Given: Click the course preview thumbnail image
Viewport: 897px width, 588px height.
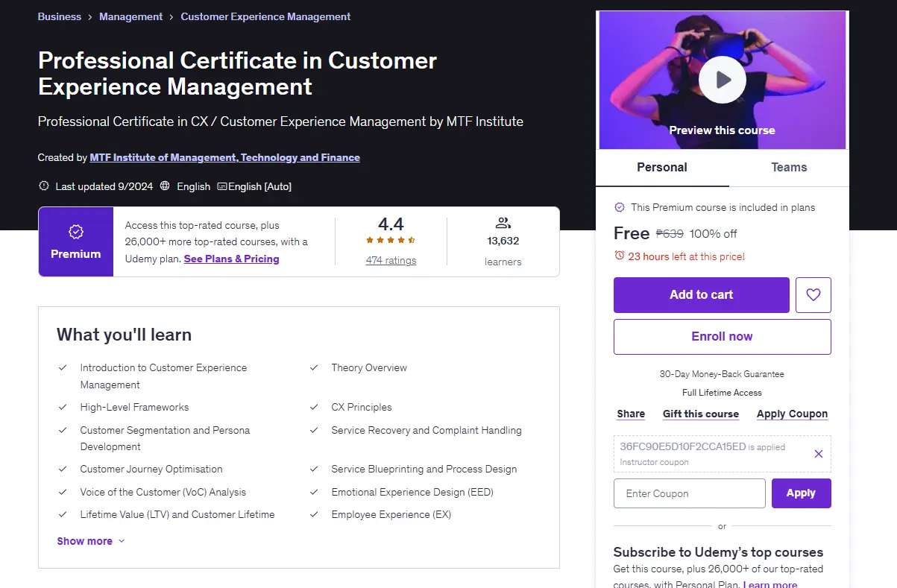Looking at the screenshot, I should tap(722, 80).
